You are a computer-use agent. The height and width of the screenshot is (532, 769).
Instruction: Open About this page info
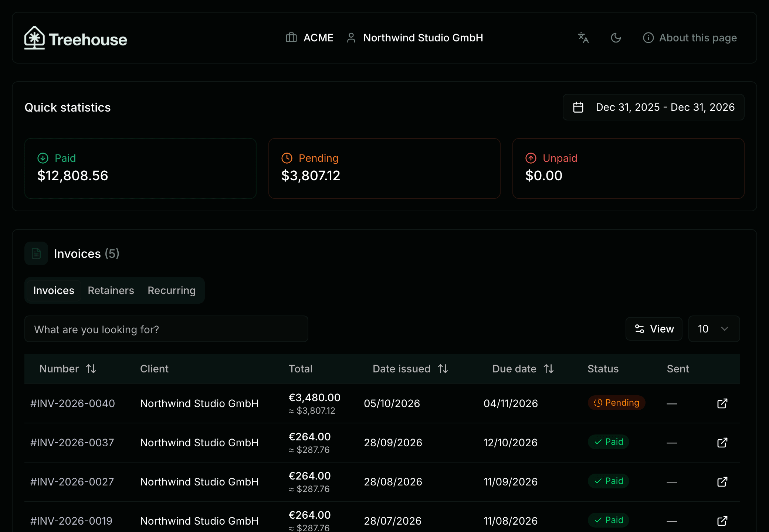coord(690,38)
